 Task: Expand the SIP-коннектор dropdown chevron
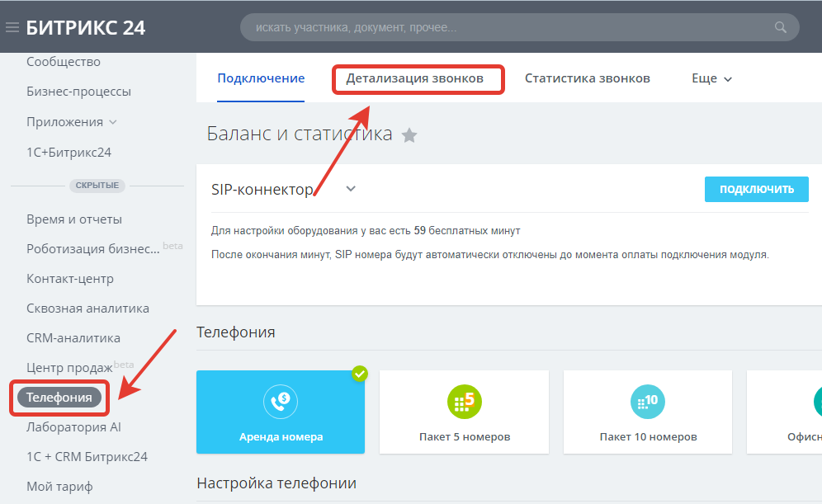351,189
